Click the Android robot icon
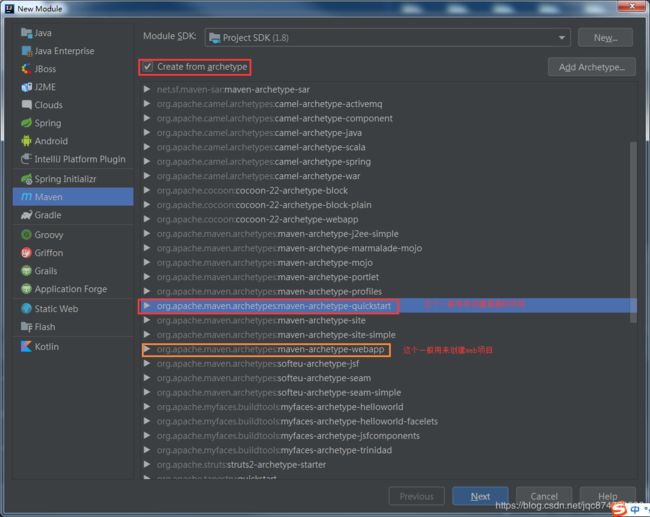The height and width of the screenshot is (517, 650). 27,141
